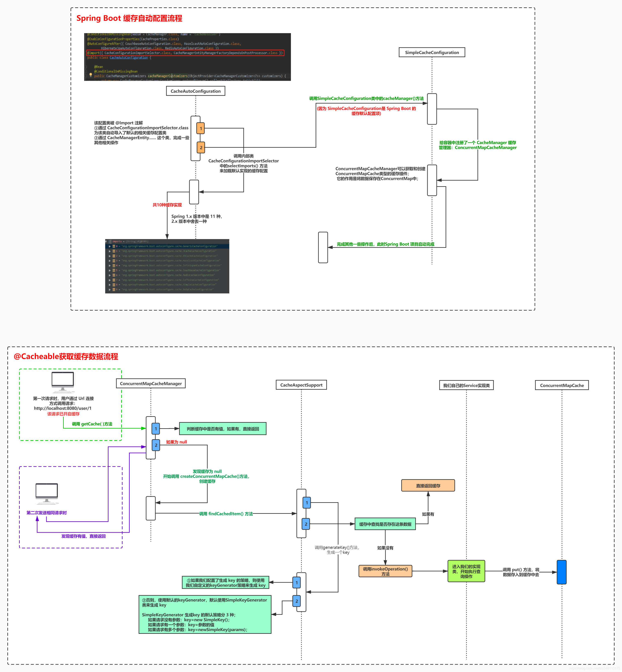The height and width of the screenshot is (672, 622).
Task: Open the http://localhost:8080/user/1 URL text
Action: [63, 408]
